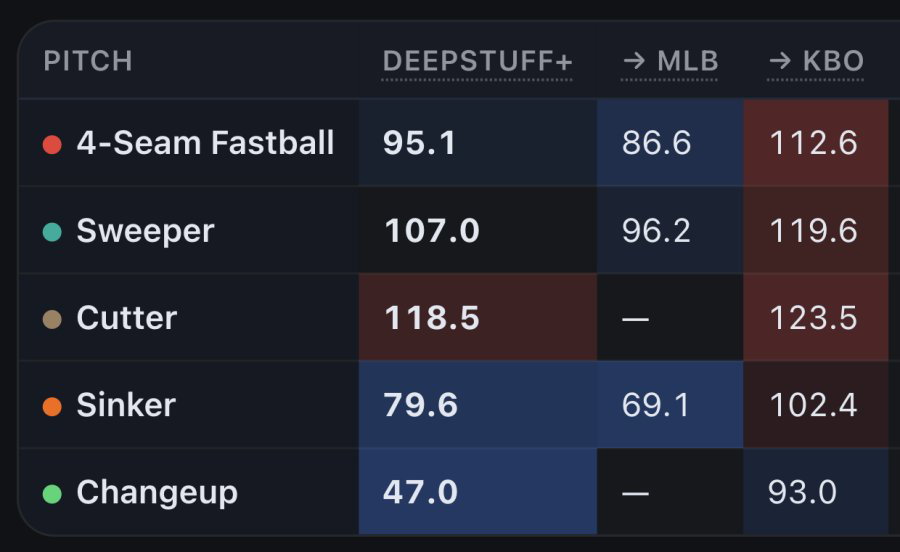
Task: Select the Changeup pitch name
Action: point(157,492)
